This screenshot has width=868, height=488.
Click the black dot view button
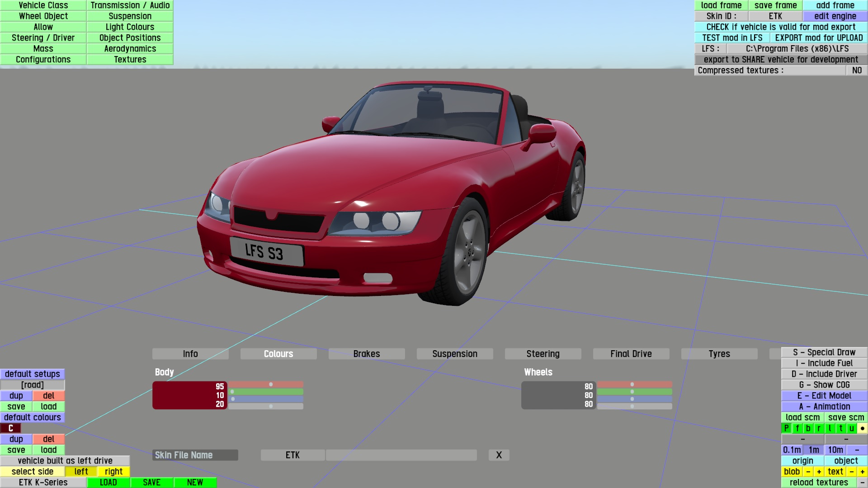click(862, 428)
